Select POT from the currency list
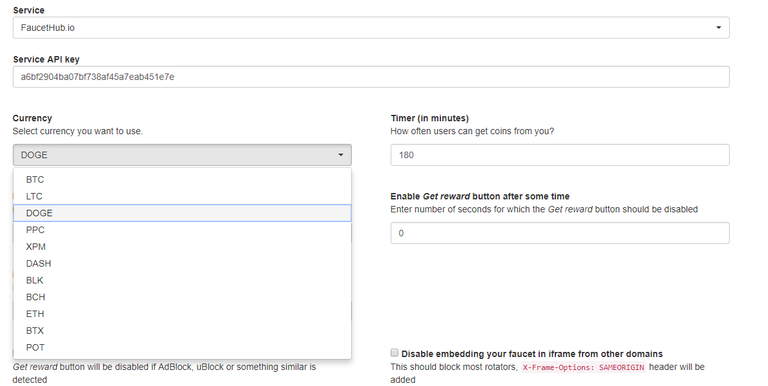This screenshot has height=386, width=768. tap(182, 347)
